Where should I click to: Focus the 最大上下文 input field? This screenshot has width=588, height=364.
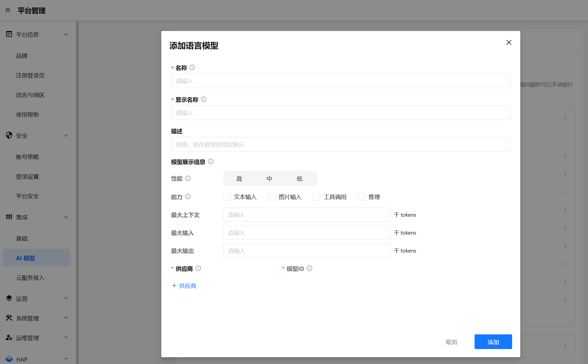pos(307,215)
